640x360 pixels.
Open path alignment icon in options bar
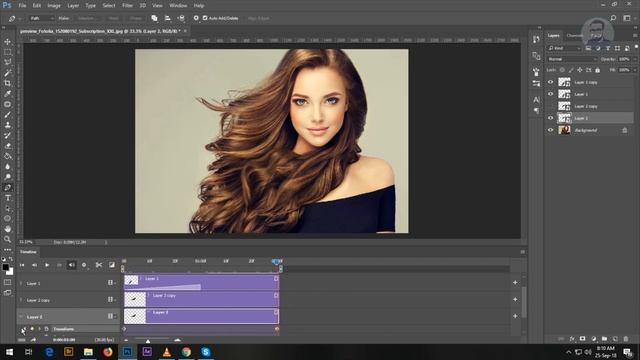click(168, 18)
